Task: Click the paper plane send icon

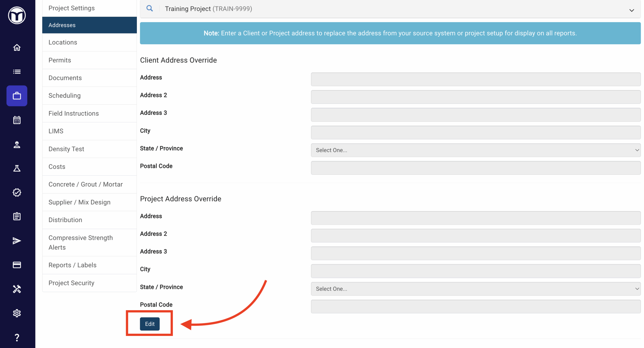Action: 17,241
